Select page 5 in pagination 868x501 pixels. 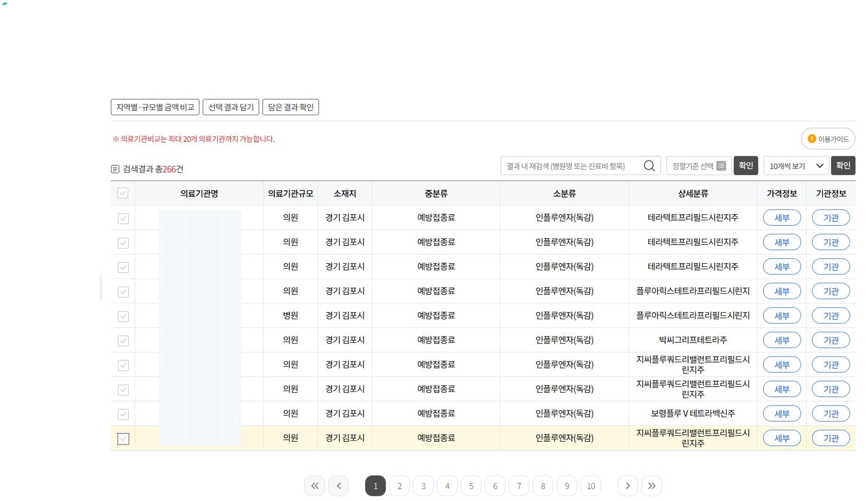point(471,486)
